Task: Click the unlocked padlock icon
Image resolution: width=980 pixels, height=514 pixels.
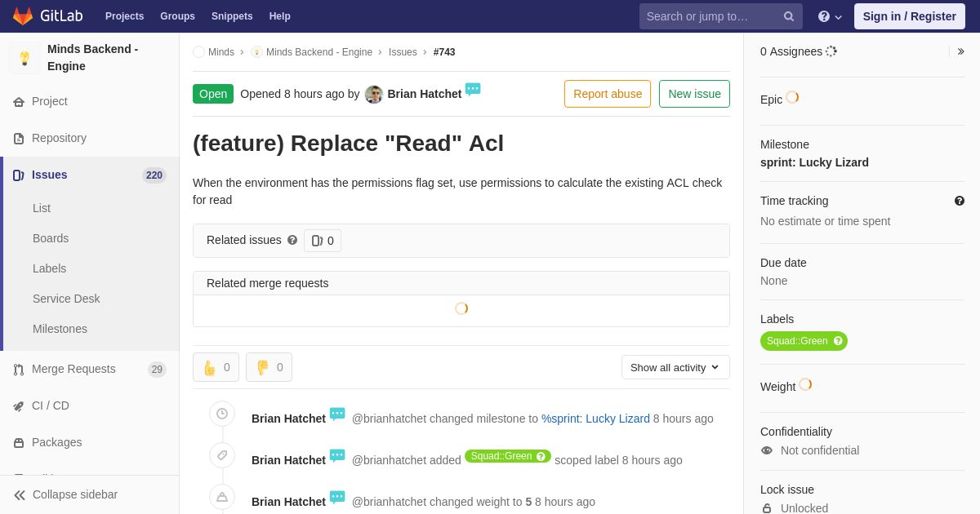Action: click(x=767, y=508)
